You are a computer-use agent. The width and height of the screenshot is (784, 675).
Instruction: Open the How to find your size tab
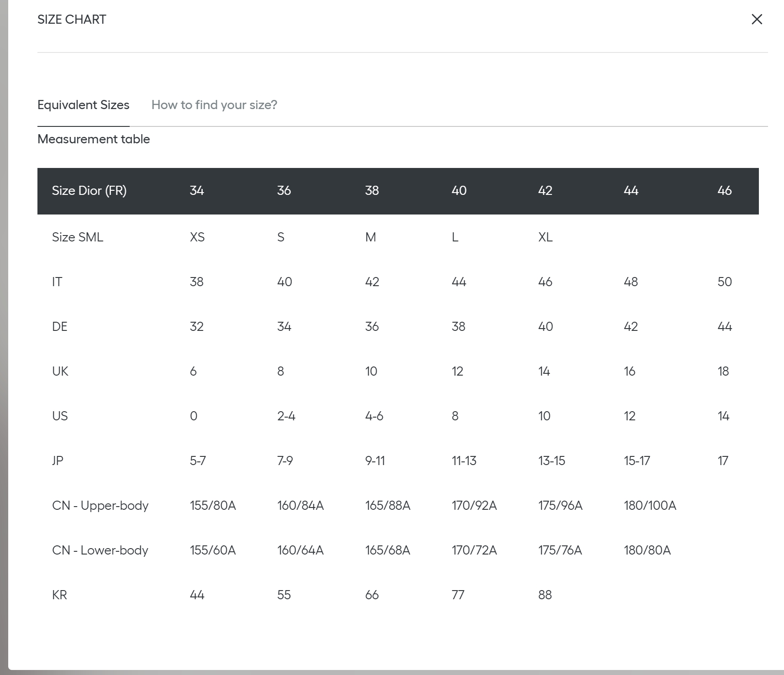pos(214,105)
